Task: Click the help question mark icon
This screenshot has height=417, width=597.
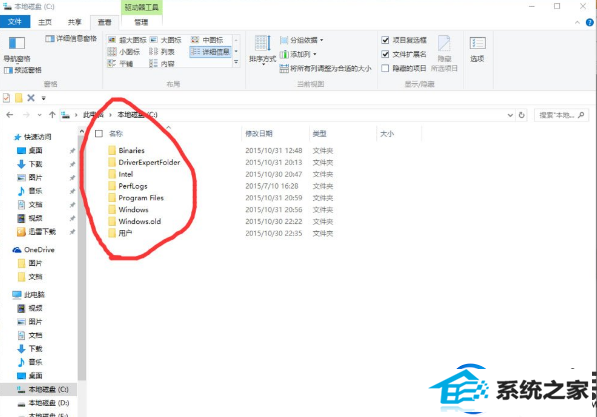Action: click(589, 22)
